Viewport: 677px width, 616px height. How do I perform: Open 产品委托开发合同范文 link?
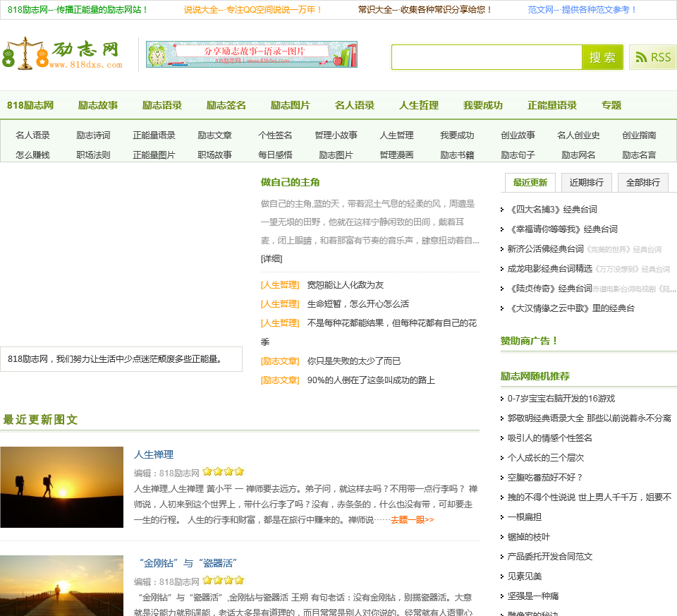[x=550, y=557]
